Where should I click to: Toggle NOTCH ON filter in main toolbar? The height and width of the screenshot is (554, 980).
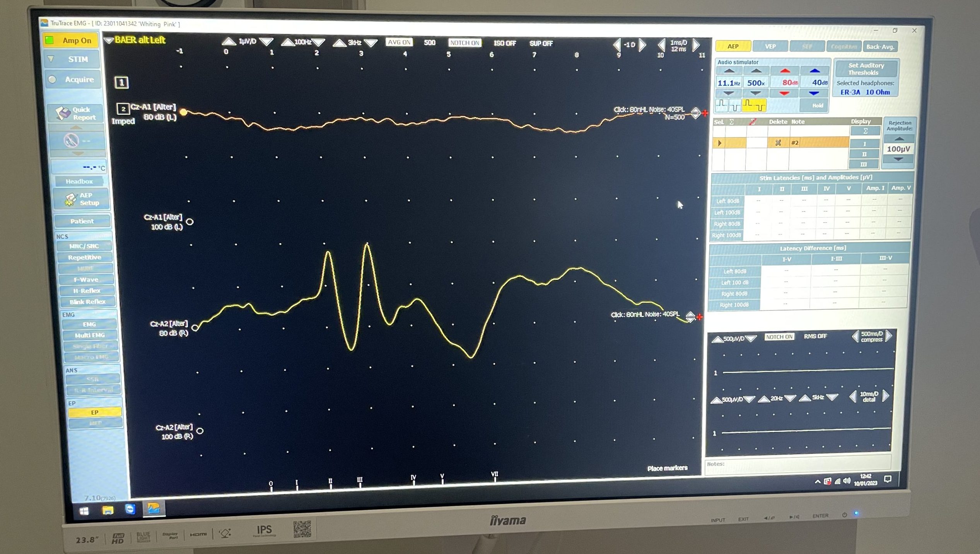pos(464,43)
